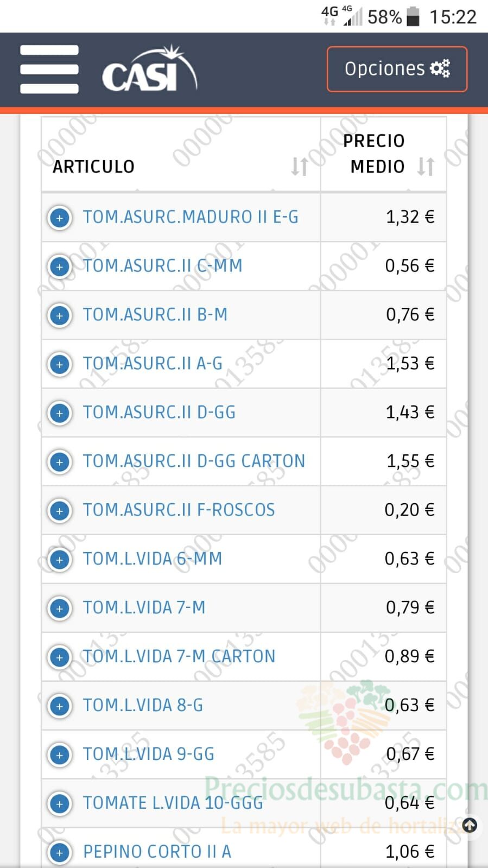This screenshot has width=488, height=868.
Task: Open the Opciones settings button
Action: pos(397,69)
